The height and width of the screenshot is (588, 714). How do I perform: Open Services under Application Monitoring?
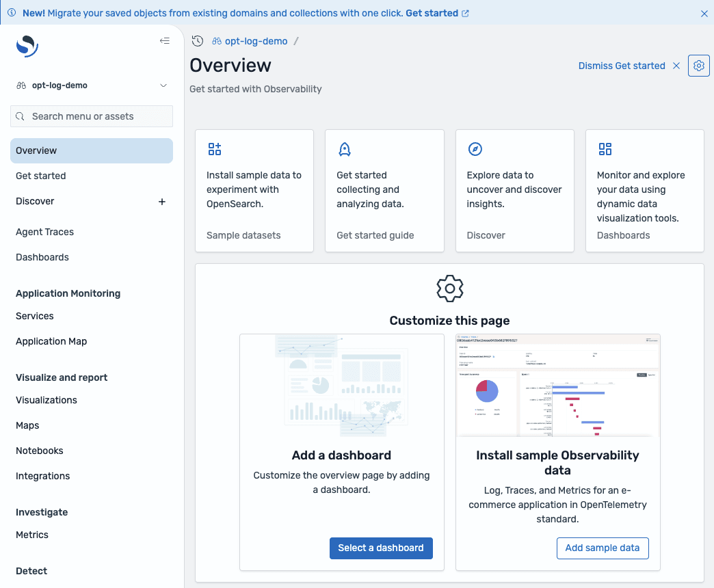(x=35, y=316)
